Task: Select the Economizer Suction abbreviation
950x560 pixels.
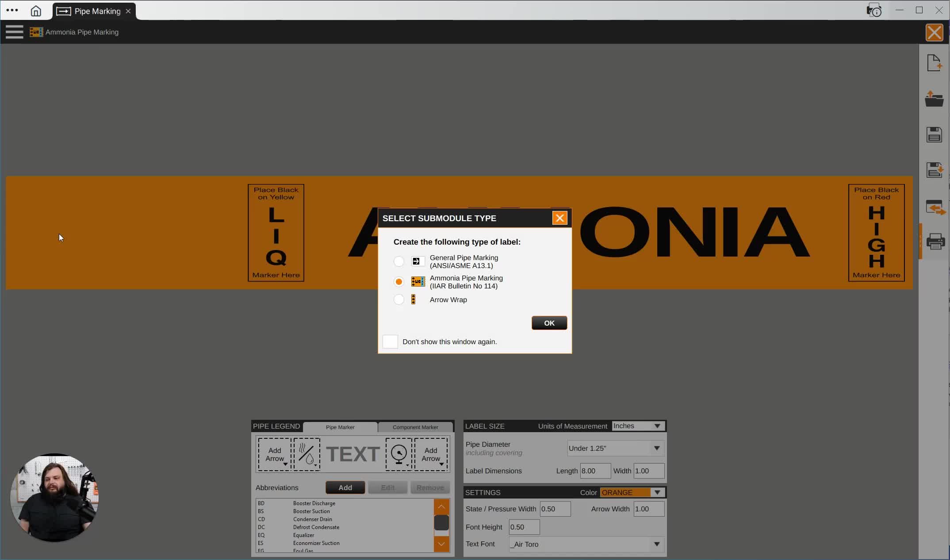Action: (x=345, y=543)
